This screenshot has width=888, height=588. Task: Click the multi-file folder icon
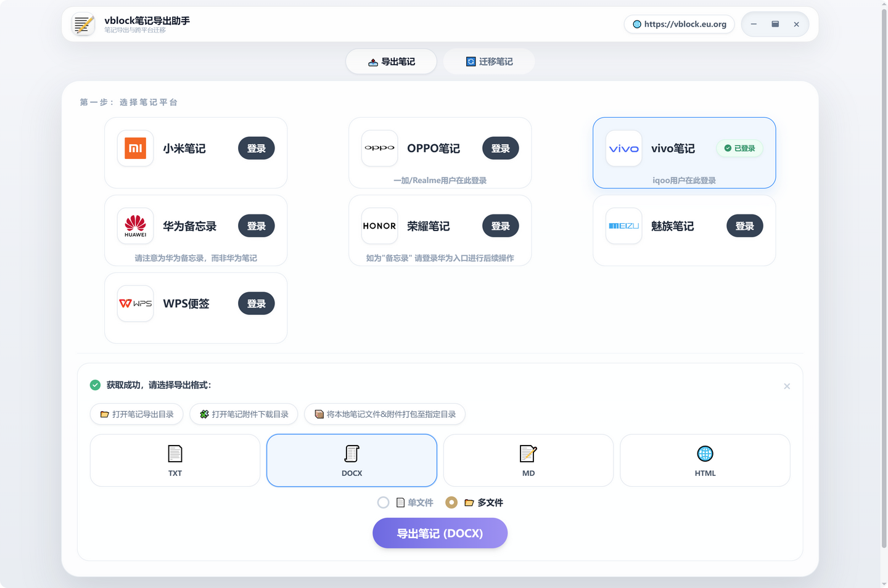[469, 503]
